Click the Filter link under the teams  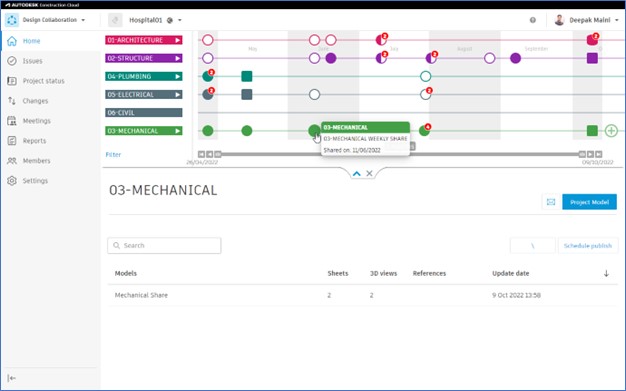coord(113,155)
